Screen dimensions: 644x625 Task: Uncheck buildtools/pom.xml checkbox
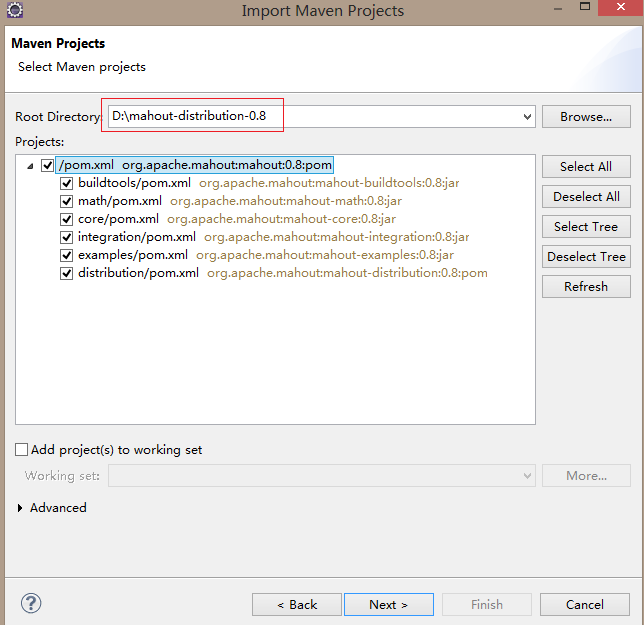click(x=67, y=183)
